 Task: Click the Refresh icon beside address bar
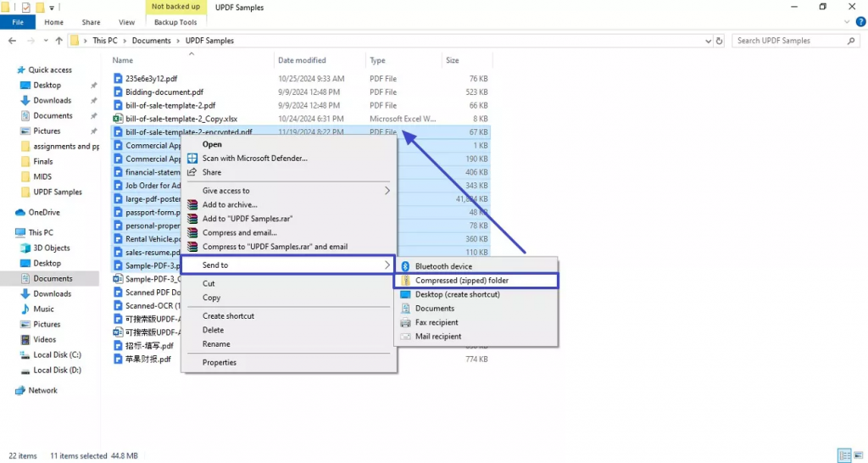click(719, 41)
